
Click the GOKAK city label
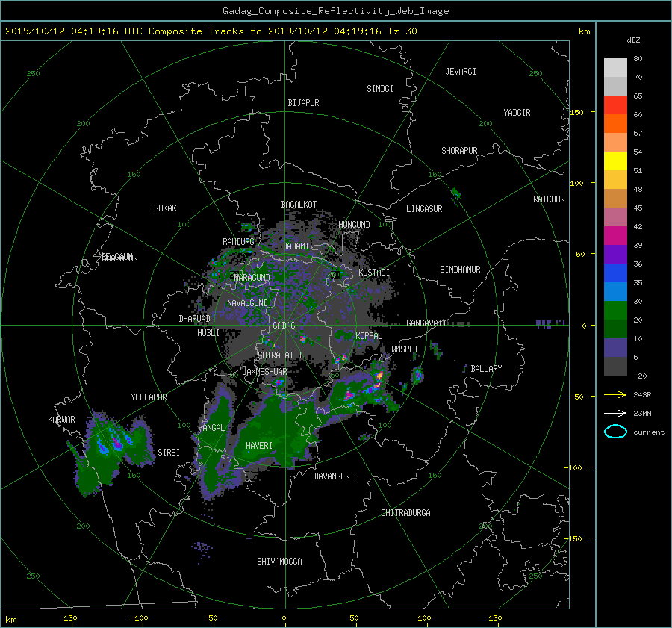tap(166, 208)
